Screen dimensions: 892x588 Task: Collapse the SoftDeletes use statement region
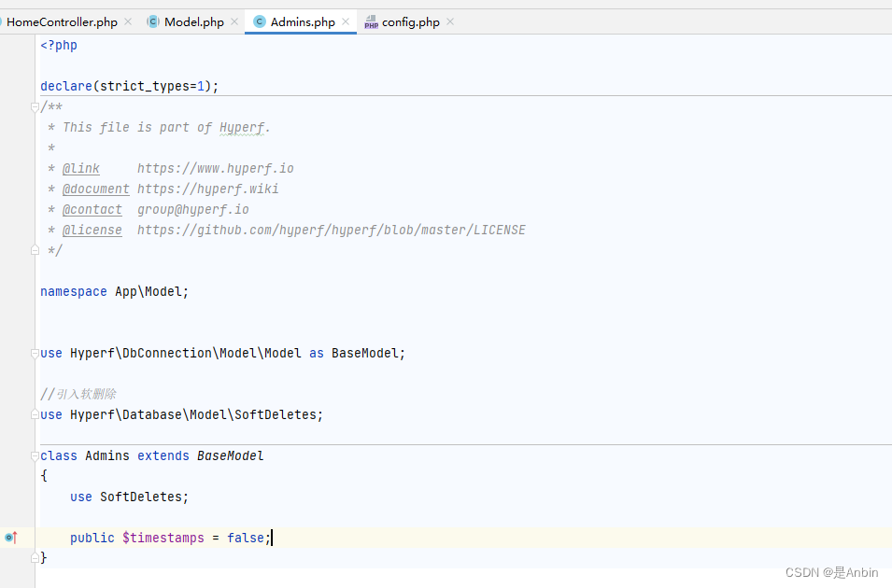coord(35,414)
